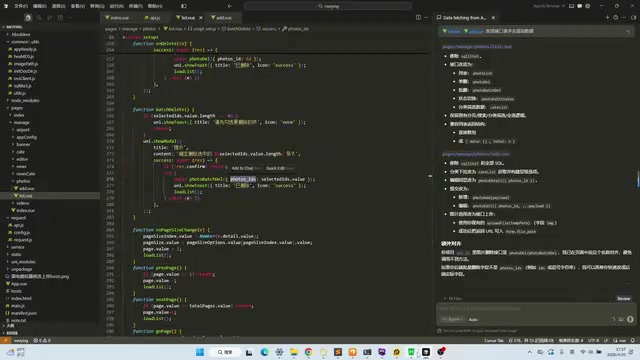Viewport: 640px width, 360px height.
Task: Start a new chat with plus icon
Action: pos(607,17)
